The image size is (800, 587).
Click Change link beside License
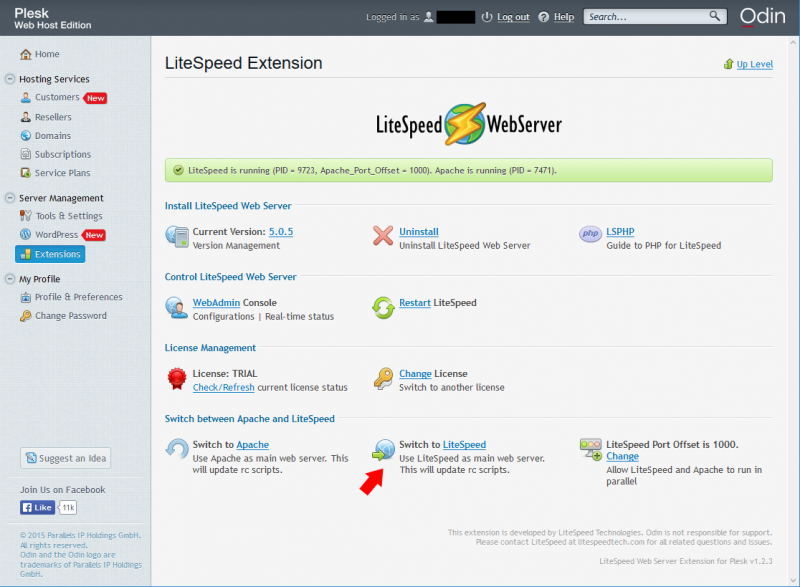(x=415, y=373)
